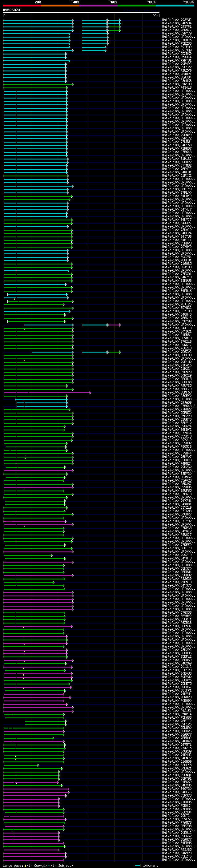Click the orange ~40% identity legend bar

(x=60, y=6)
